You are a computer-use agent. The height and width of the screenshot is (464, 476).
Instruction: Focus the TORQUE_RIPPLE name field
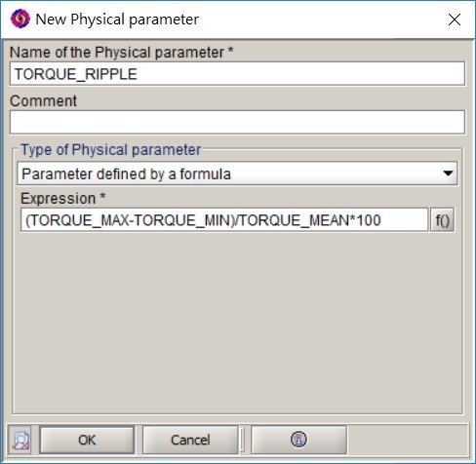tap(237, 74)
